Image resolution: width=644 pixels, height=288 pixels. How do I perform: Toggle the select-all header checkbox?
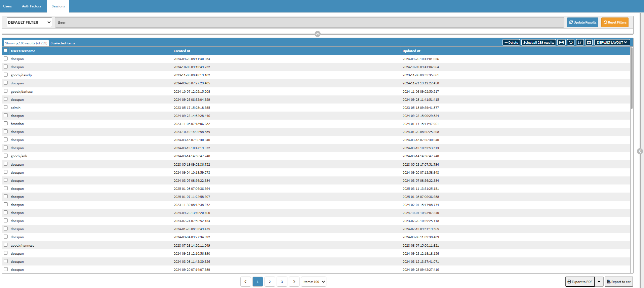pyautogui.click(x=6, y=50)
